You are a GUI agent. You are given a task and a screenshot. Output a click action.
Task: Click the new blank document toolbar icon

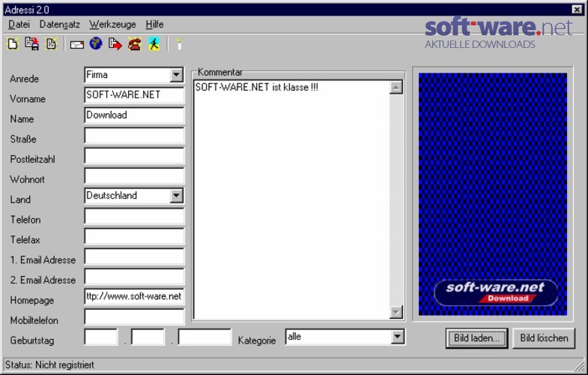[13, 44]
